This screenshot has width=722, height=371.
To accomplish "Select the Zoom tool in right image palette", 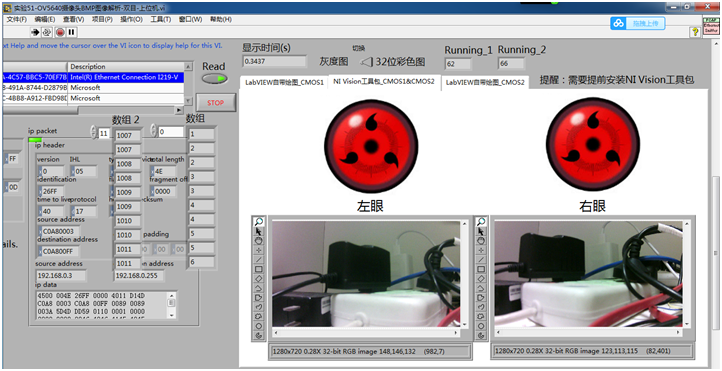I will pos(481,222).
